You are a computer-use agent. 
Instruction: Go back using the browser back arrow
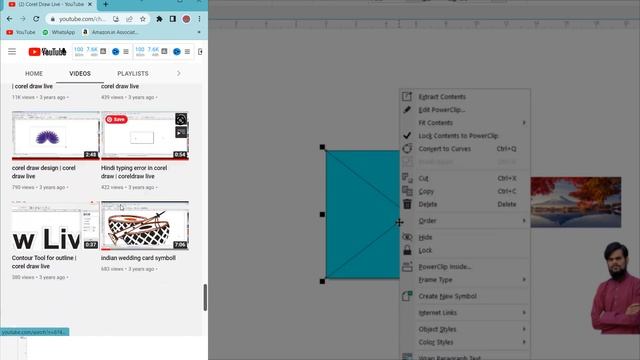9,19
